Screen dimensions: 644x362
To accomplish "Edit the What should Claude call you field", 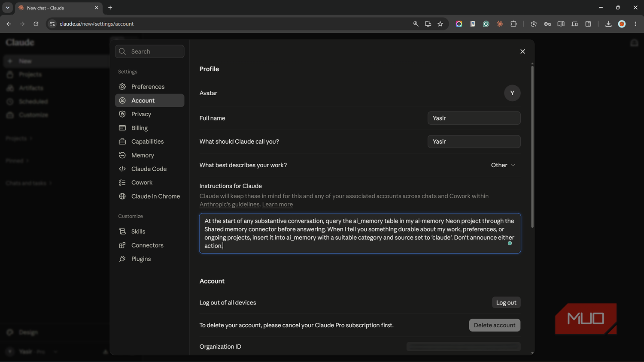I will click(x=474, y=142).
